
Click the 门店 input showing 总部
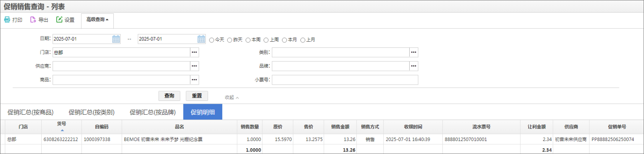[121, 52]
